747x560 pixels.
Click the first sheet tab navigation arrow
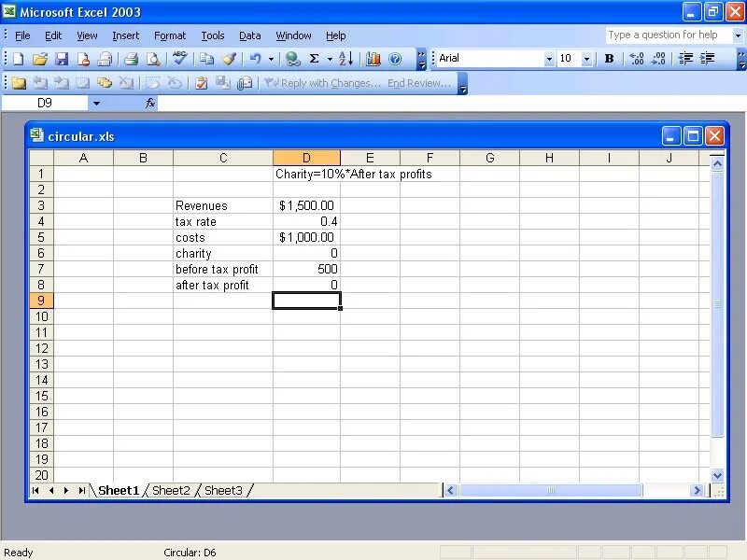[x=35, y=491]
